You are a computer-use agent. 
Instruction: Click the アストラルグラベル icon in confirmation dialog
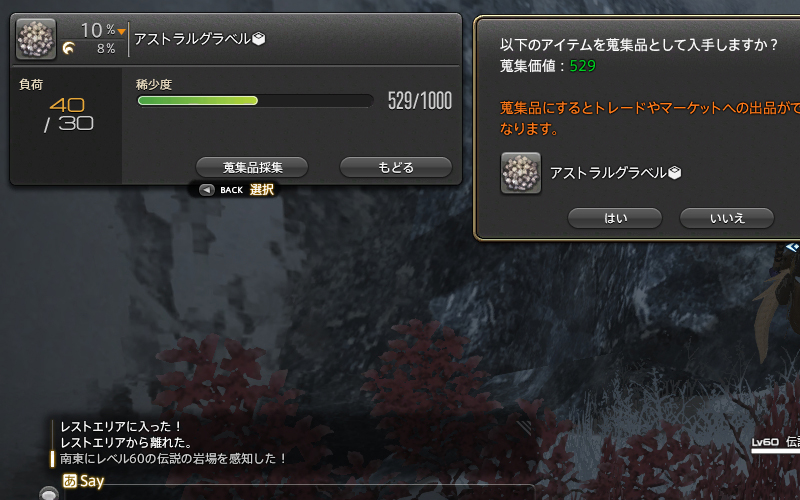(x=521, y=173)
